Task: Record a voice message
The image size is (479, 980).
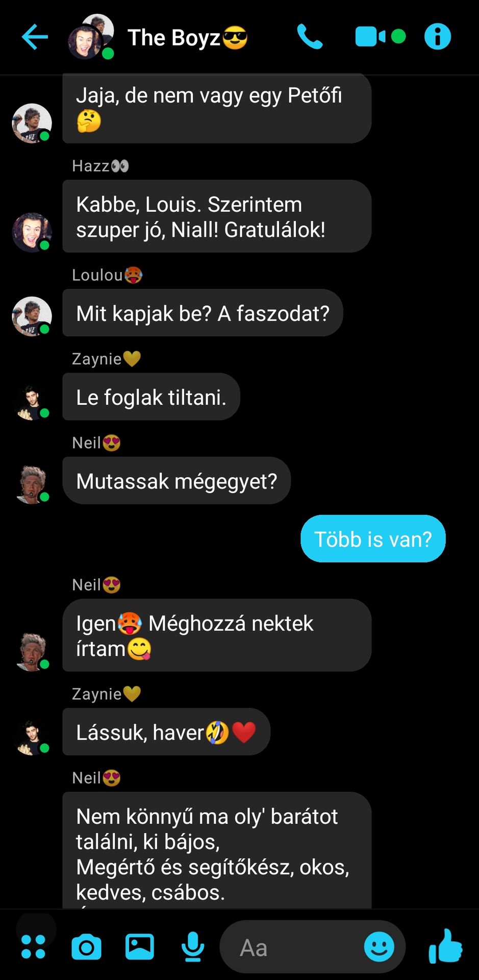Action: pos(193,947)
